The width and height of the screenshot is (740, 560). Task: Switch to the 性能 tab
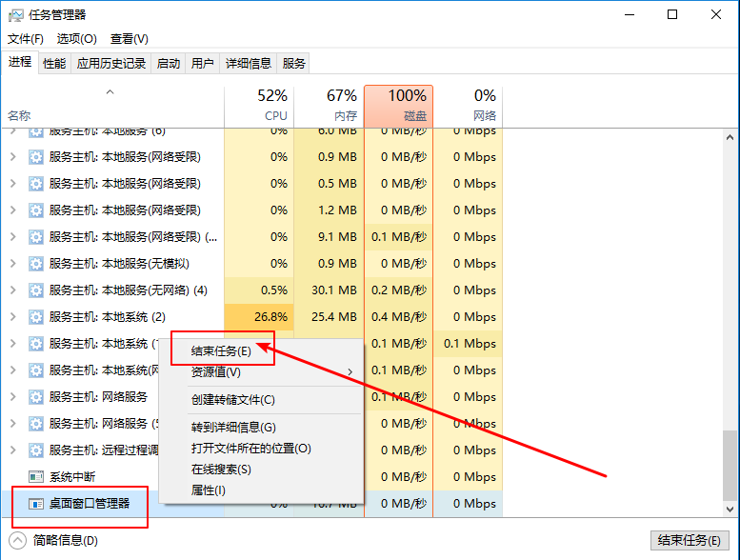click(54, 64)
